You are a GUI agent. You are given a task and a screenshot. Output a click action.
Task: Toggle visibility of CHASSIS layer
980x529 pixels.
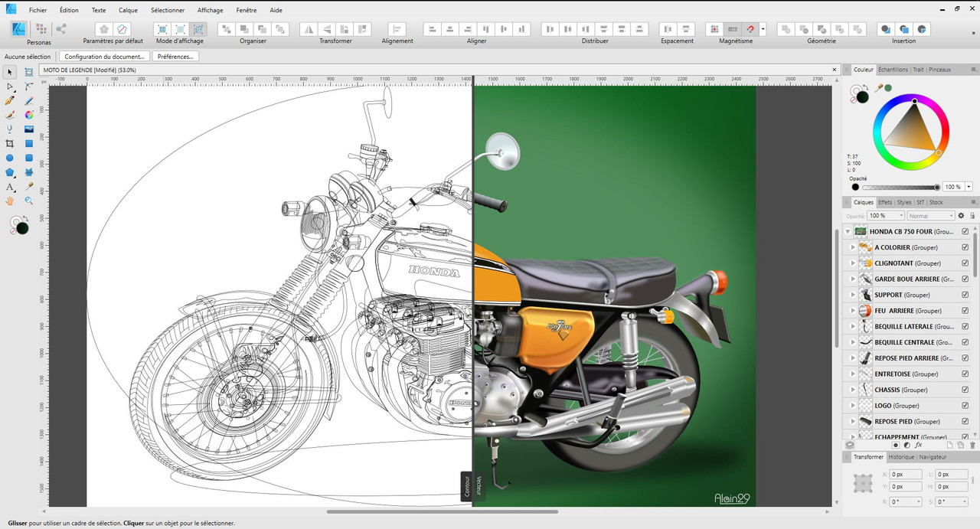point(965,390)
